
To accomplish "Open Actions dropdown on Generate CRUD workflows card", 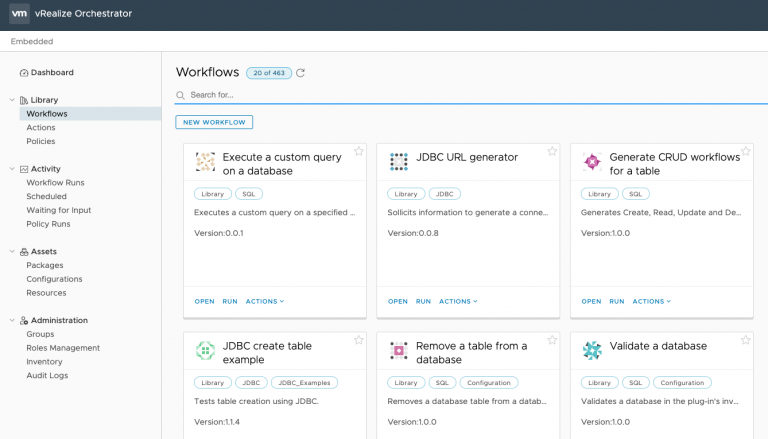I will [x=651, y=301].
